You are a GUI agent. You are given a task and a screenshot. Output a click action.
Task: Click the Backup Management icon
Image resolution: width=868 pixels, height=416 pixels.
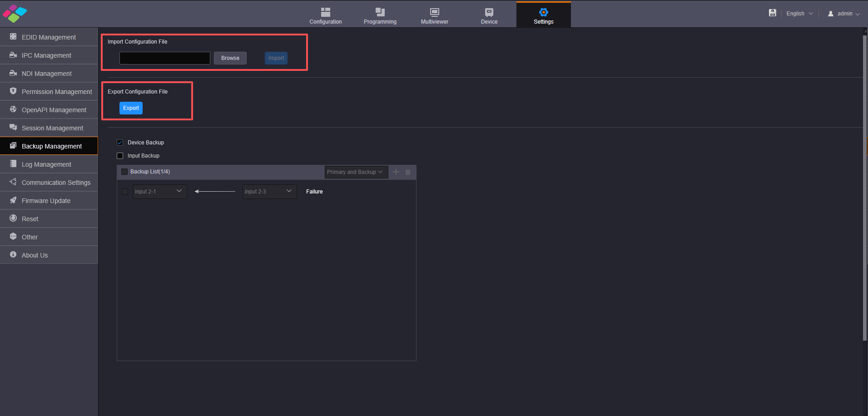[13, 146]
